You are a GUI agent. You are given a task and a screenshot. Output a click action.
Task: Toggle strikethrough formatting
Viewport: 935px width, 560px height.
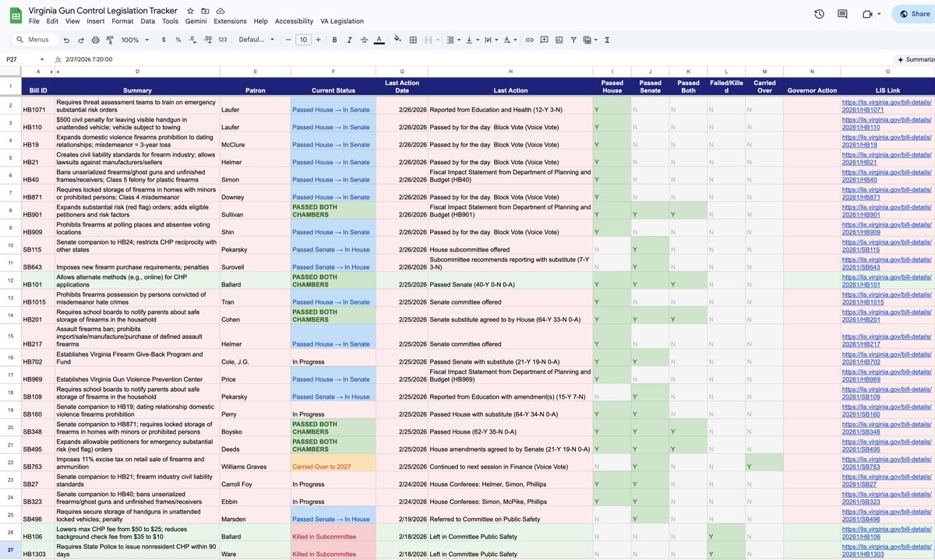364,40
